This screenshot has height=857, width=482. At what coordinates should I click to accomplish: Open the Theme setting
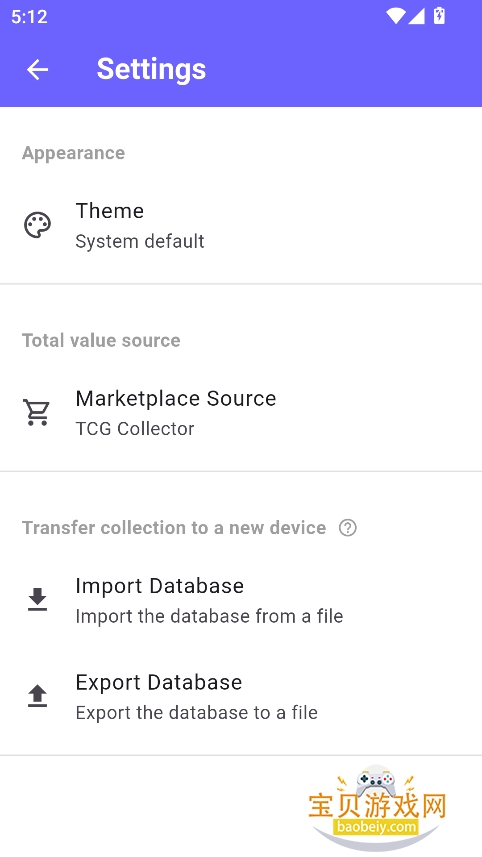pyautogui.click(x=241, y=225)
